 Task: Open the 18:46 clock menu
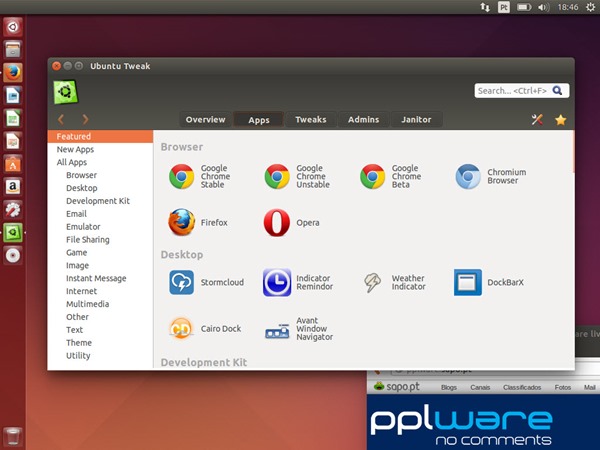(568, 7)
